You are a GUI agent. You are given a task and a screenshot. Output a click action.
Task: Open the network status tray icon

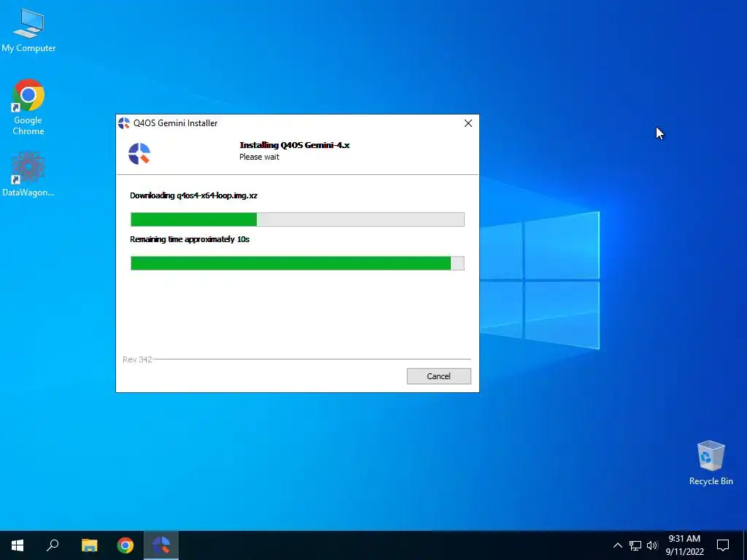tap(635, 545)
